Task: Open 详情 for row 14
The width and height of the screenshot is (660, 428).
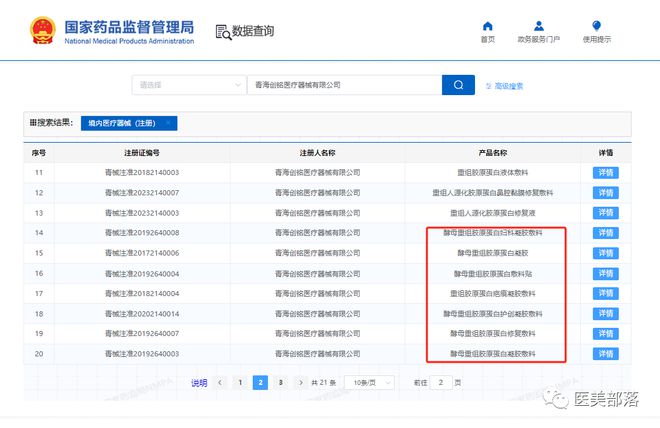Action: [606, 233]
